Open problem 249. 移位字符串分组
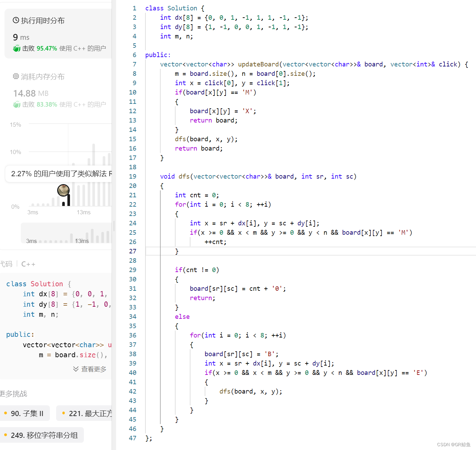 click(41, 435)
